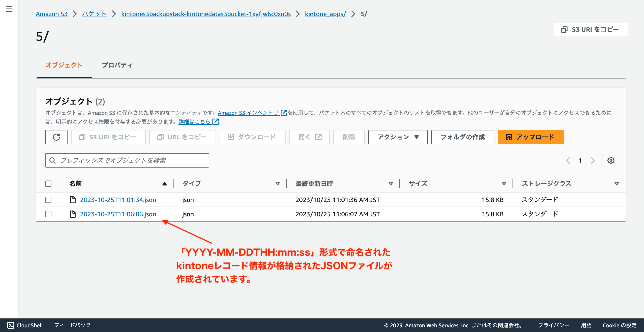Check the box for 2023-10-25T11:06:06.json

click(48, 214)
